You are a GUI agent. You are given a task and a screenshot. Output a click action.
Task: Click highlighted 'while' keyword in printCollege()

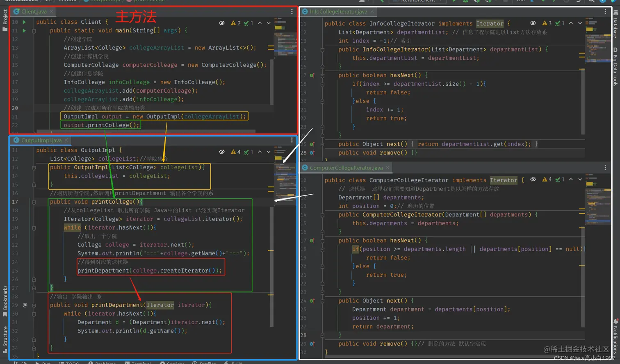72,227
